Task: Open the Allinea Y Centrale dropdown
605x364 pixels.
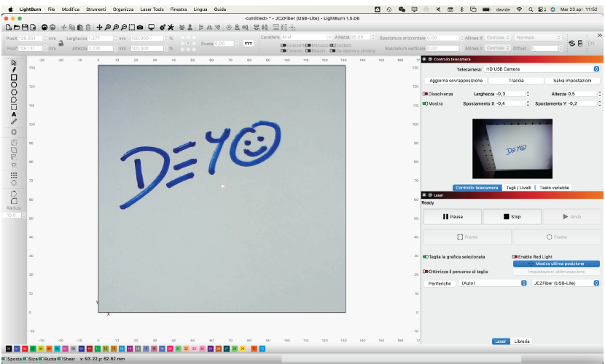Action: coord(498,48)
